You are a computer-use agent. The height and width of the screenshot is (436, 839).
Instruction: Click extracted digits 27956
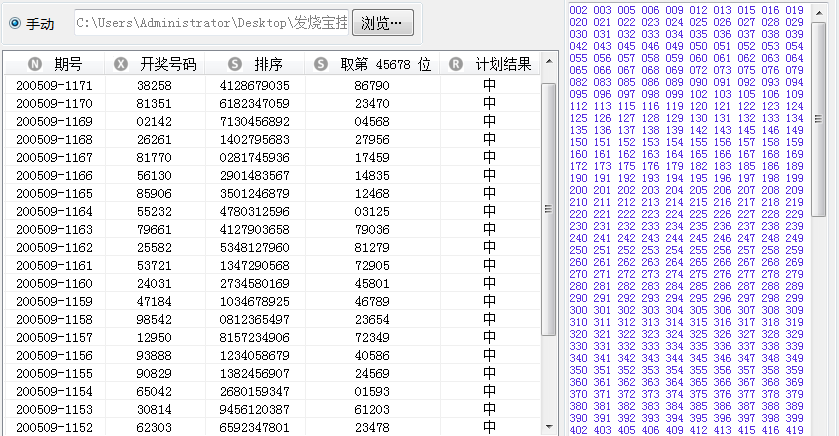tap(372, 140)
